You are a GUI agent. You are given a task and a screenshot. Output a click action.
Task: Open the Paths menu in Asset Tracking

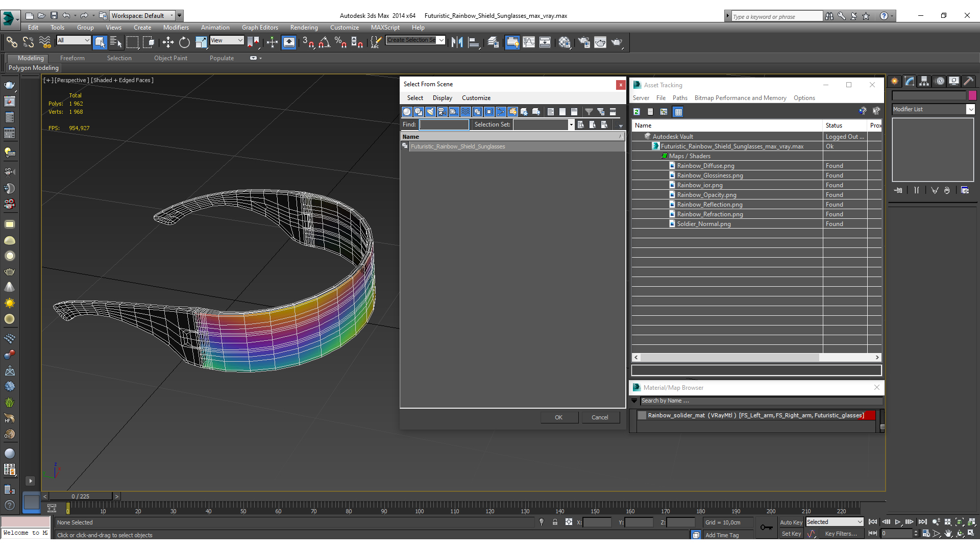click(x=680, y=98)
